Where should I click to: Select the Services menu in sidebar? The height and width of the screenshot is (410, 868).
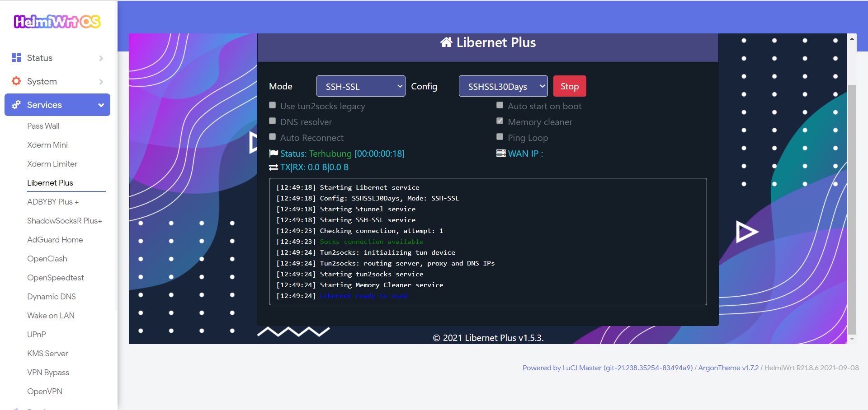tap(57, 105)
